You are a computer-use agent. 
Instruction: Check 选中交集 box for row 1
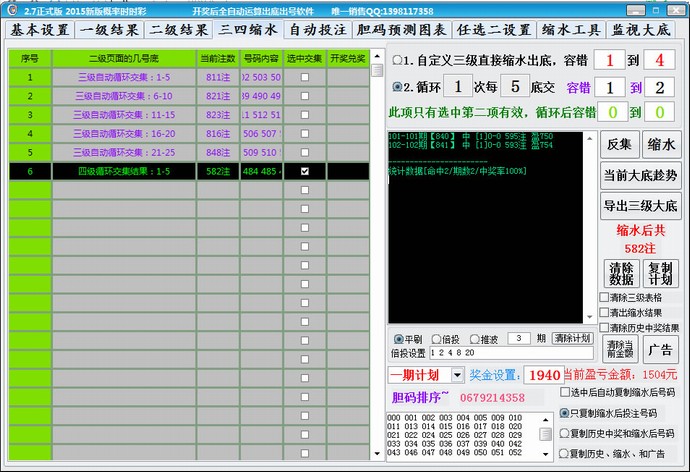click(x=304, y=76)
